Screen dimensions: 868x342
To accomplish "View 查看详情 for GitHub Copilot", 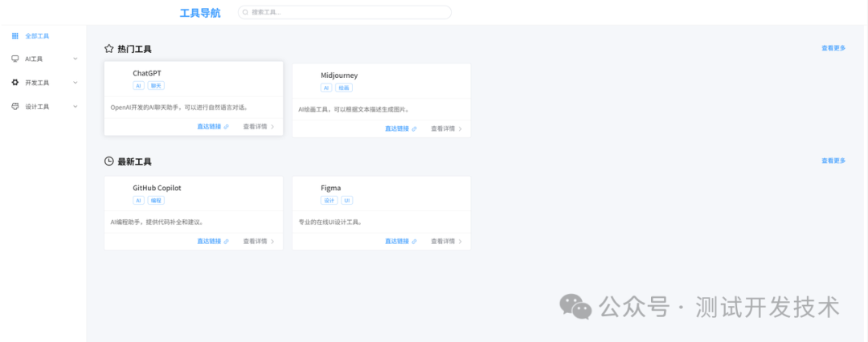I will click(258, 241).
